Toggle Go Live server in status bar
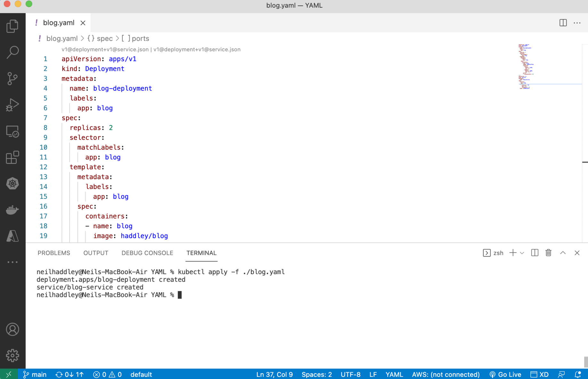The image size is (588, 379). pos(505,374)
